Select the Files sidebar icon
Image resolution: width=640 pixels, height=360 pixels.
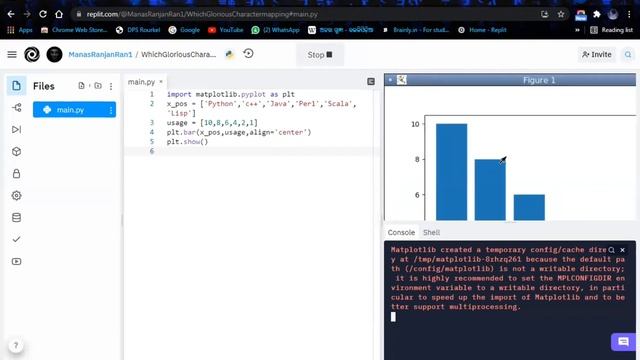(x=16, y=86)
